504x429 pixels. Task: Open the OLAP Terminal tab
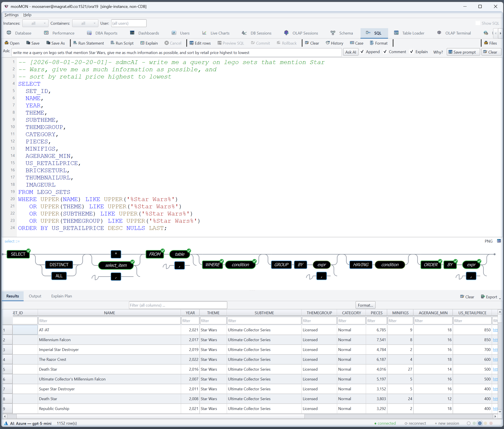pyautogui.click(x=454, y=33)
